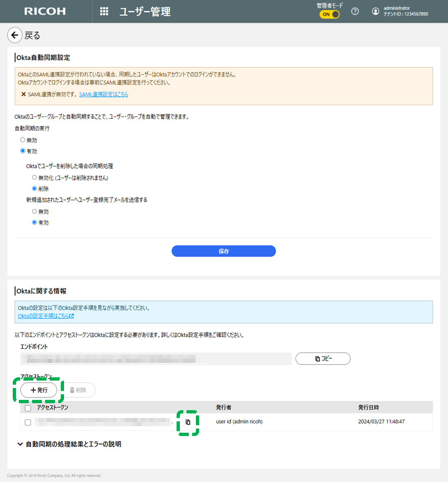Copy the access token with the copy icon
This screenshot has width=448, height=482.
coord(188,422)
